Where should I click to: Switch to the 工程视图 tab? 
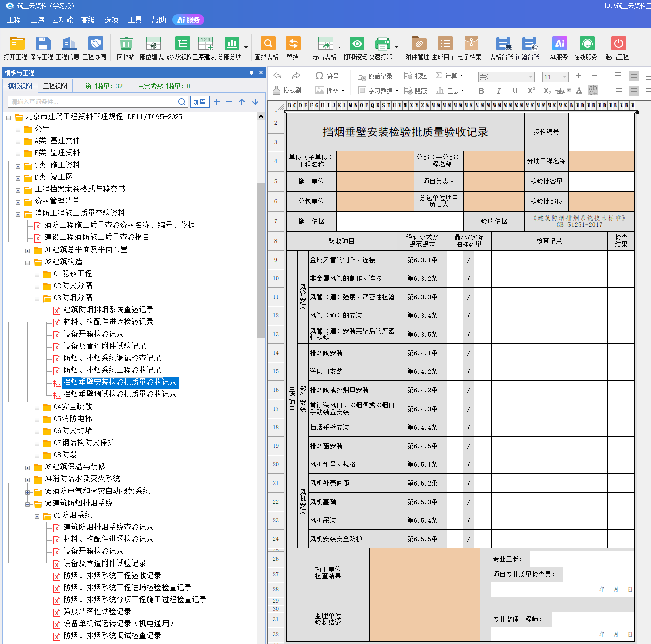[x=55, y=86]
